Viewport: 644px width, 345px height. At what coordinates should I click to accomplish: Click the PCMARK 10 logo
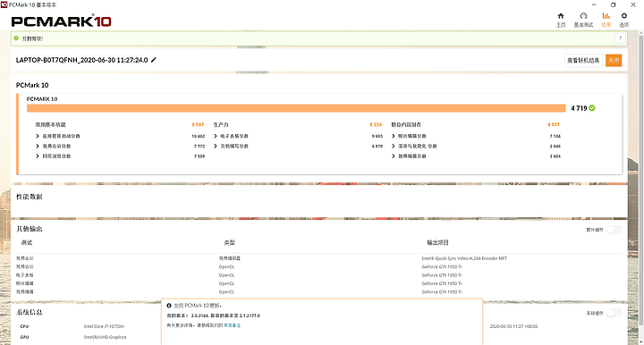point(61,21)
